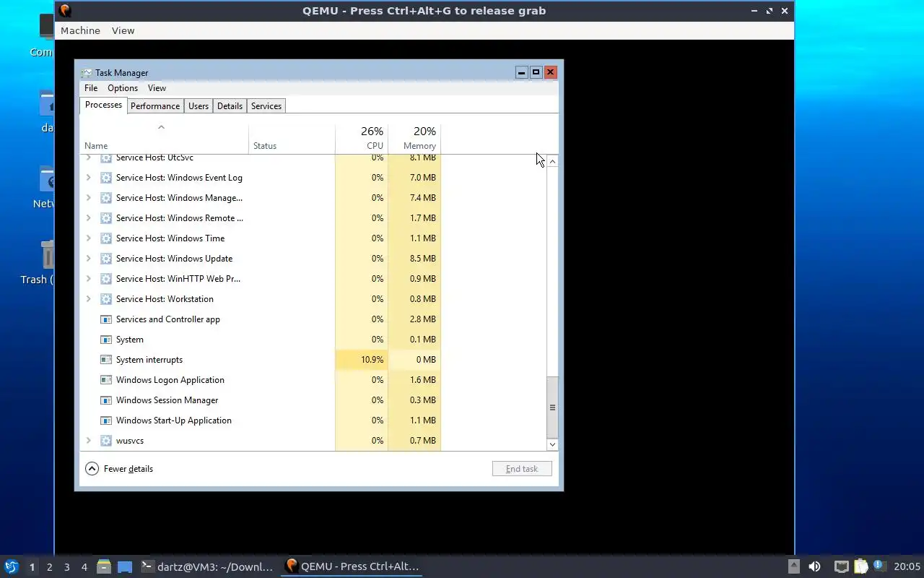Sort by the CPU column header
This screenshot has height=578, width=924.
(362, 139)
